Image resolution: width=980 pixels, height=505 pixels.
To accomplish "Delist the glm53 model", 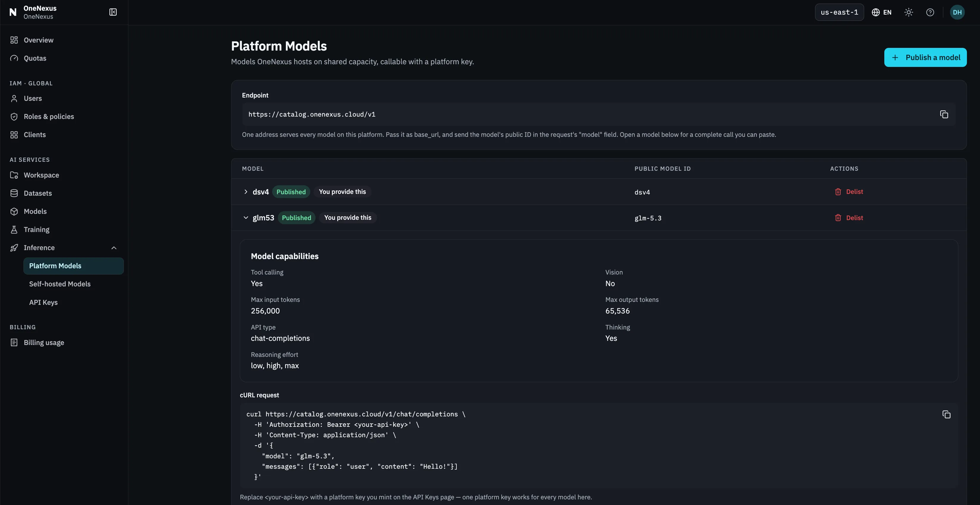I will point(849,217).
